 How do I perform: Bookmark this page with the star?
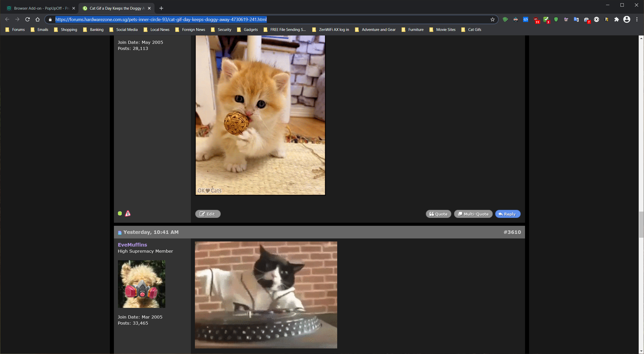(492, 20)
